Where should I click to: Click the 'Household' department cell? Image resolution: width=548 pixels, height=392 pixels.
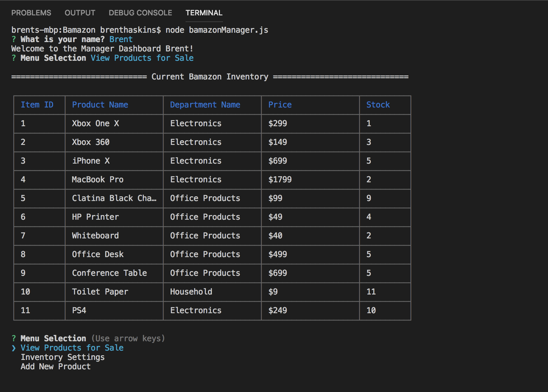tap(212, 292)
